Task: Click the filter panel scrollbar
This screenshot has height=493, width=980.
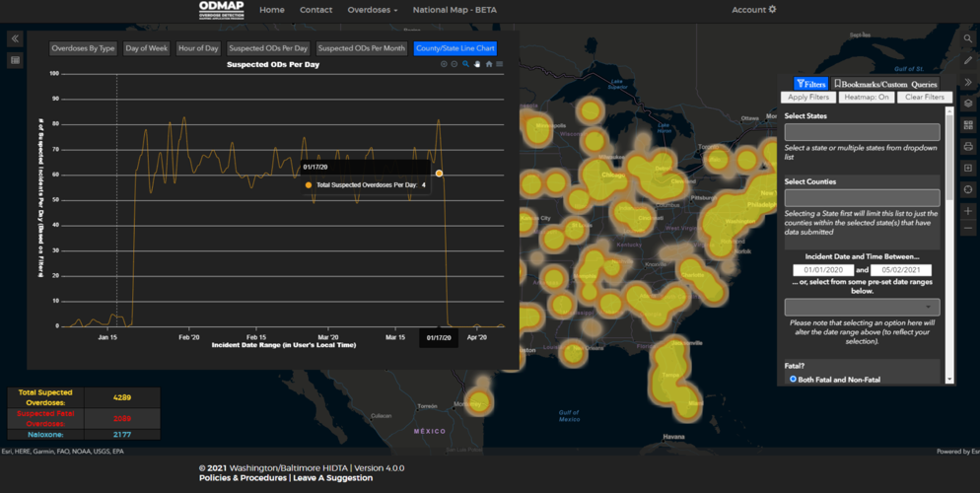Action: click(949, 244)
